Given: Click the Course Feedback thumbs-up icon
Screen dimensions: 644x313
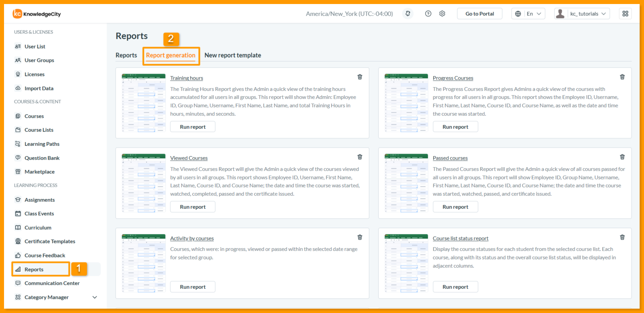Looking at the screenshot, I should (x=18, y=255).
